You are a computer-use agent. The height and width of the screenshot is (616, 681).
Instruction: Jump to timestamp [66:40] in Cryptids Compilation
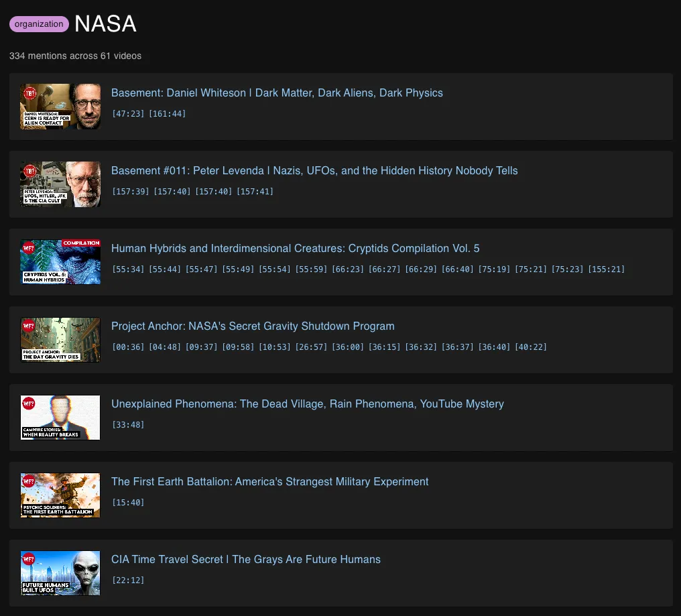457,269
